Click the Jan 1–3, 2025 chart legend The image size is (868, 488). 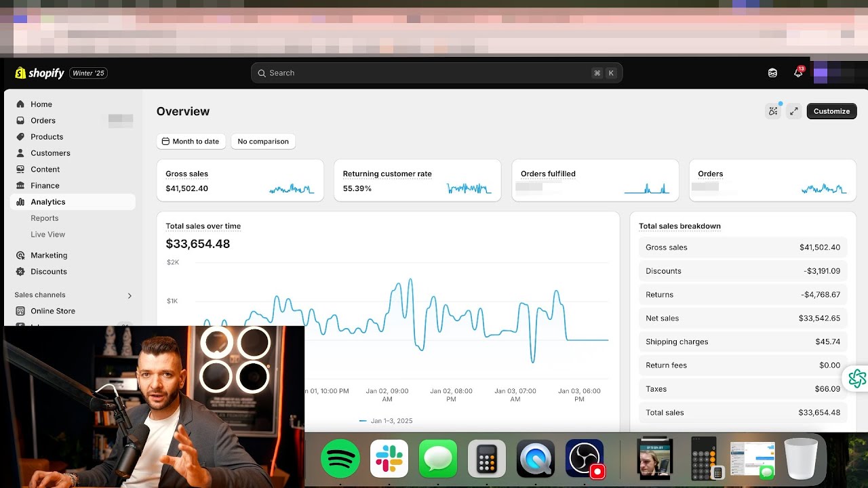[386, 421]
